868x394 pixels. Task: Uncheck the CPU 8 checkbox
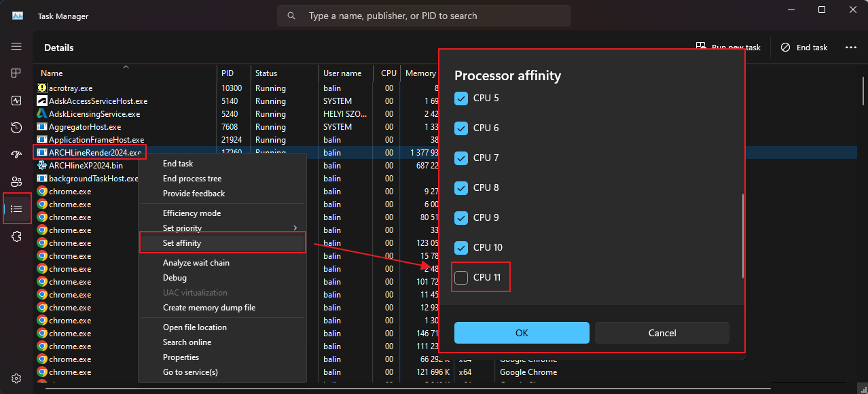461,187
